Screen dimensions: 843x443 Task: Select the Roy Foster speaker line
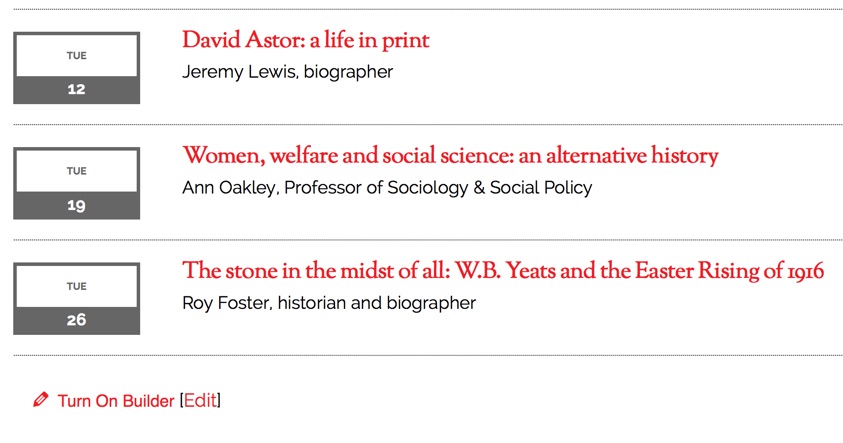(x=328, y=302)
